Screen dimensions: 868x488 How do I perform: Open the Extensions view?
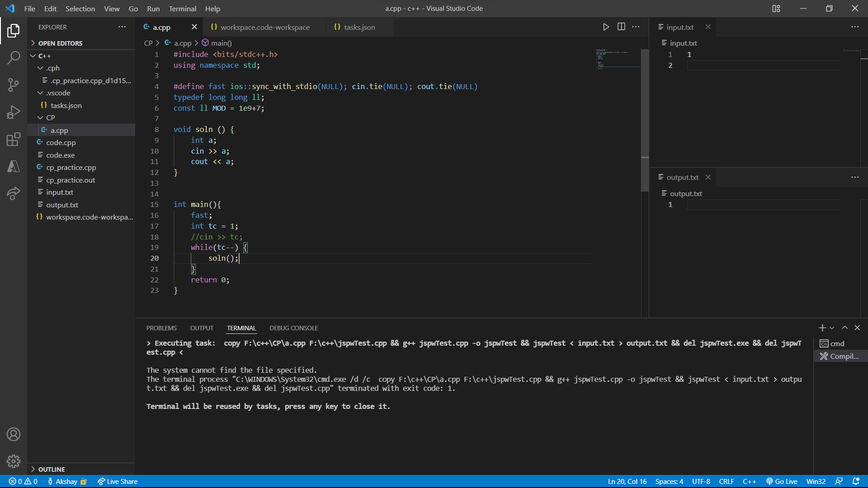[14, 139]
